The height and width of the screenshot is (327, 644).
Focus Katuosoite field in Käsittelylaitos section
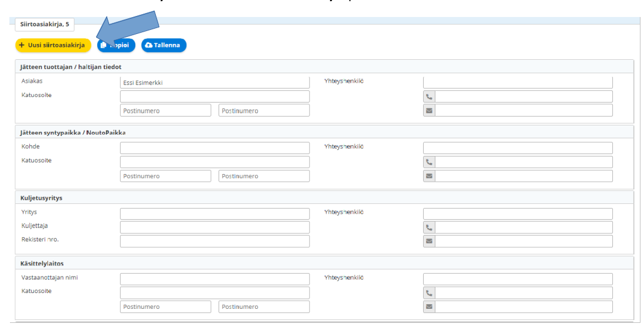tap(215, 293)
